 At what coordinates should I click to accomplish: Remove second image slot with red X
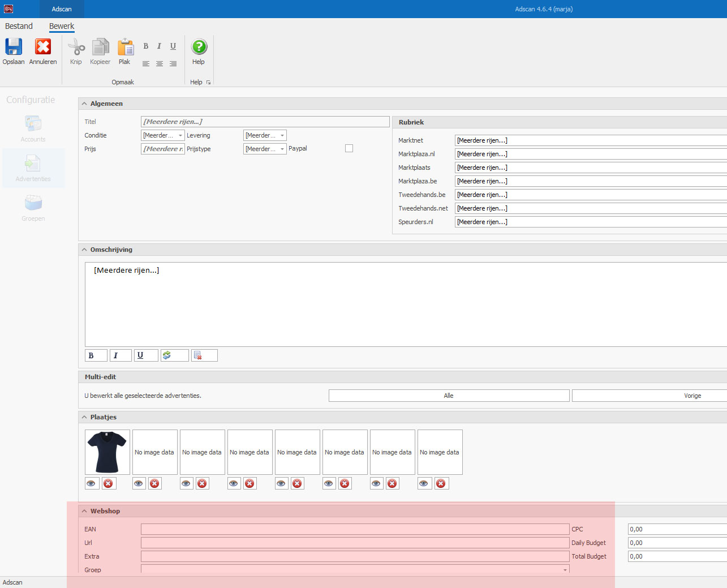point(155,483)
